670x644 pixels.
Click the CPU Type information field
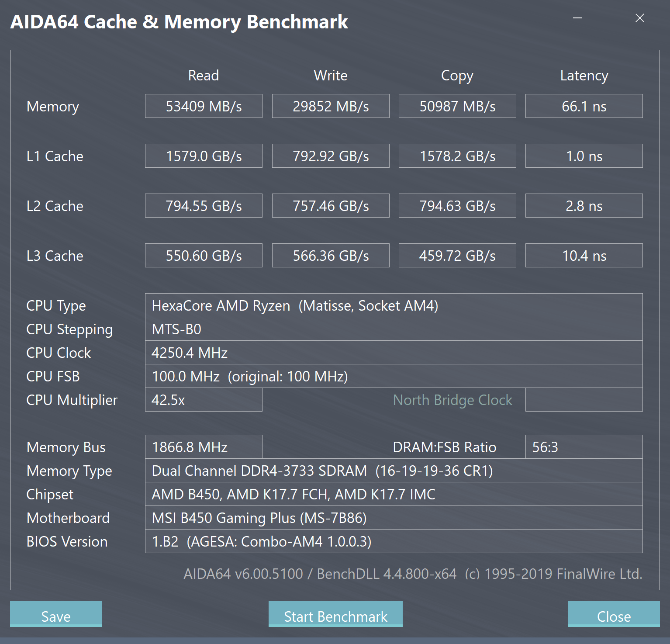click(x=394, y=305)
